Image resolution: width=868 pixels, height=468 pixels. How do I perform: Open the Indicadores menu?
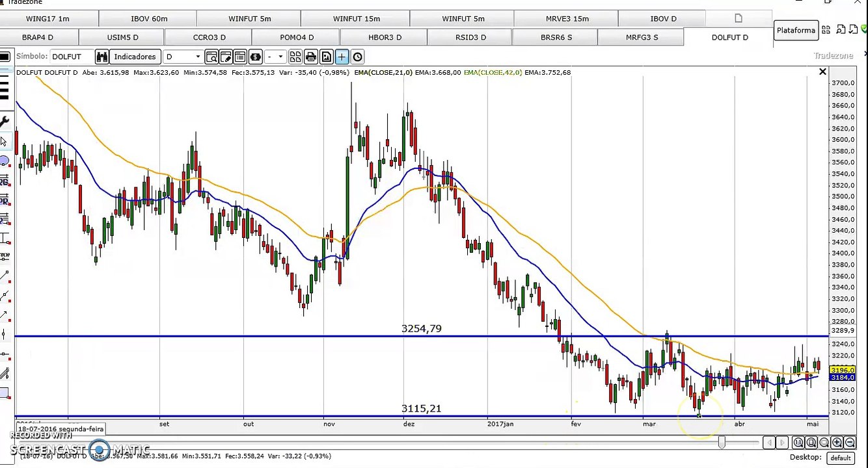(x=135, y=57)
